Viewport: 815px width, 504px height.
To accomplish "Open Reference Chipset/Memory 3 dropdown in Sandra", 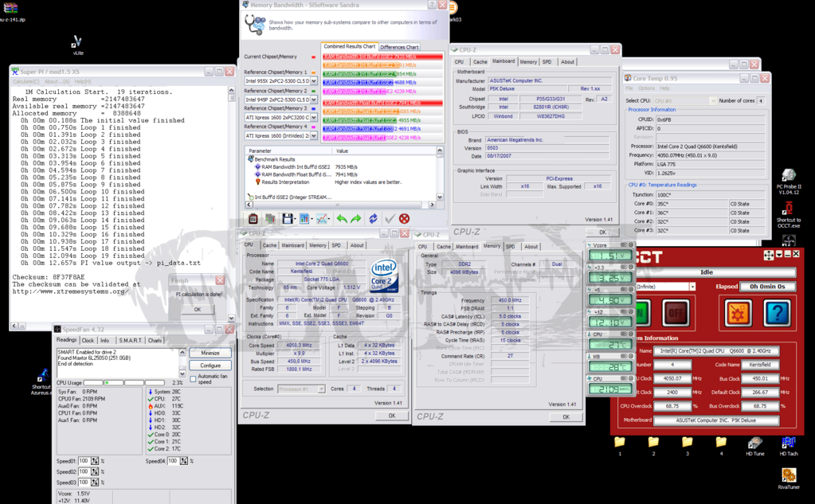I will (313, 117).
